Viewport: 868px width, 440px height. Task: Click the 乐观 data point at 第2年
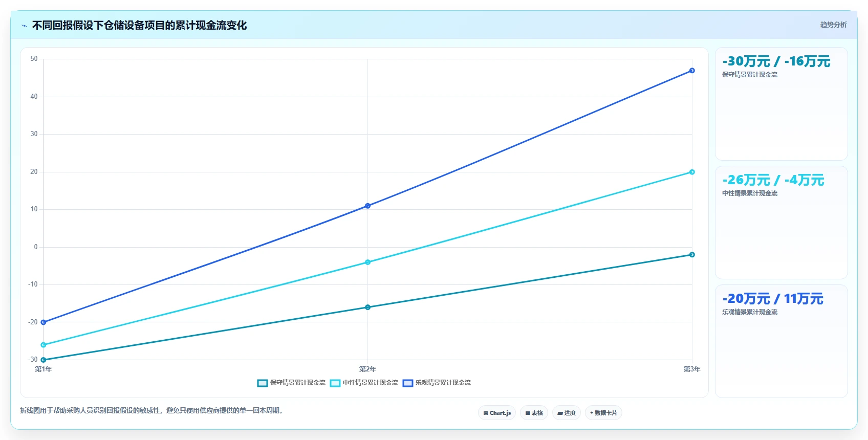pos(367,206)
